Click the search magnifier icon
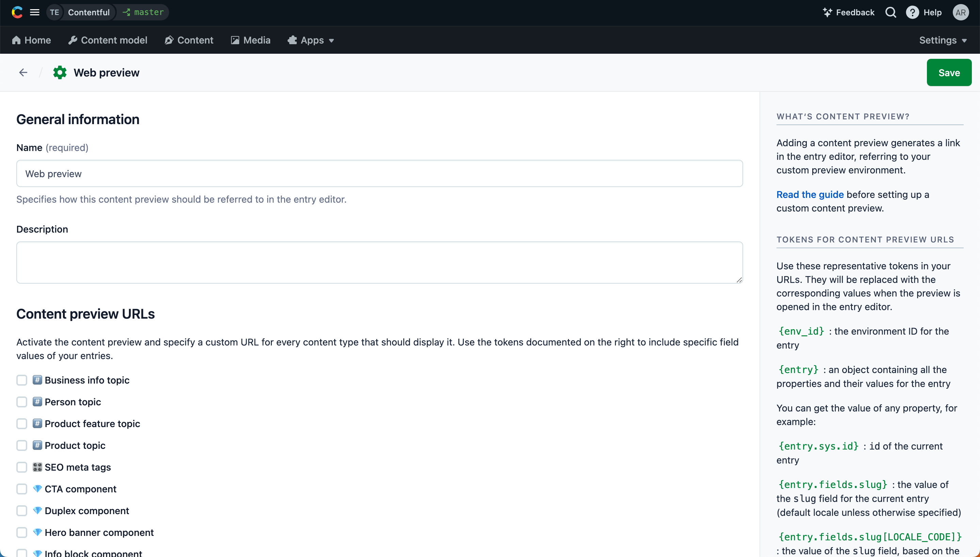 (x=891, y=12)
